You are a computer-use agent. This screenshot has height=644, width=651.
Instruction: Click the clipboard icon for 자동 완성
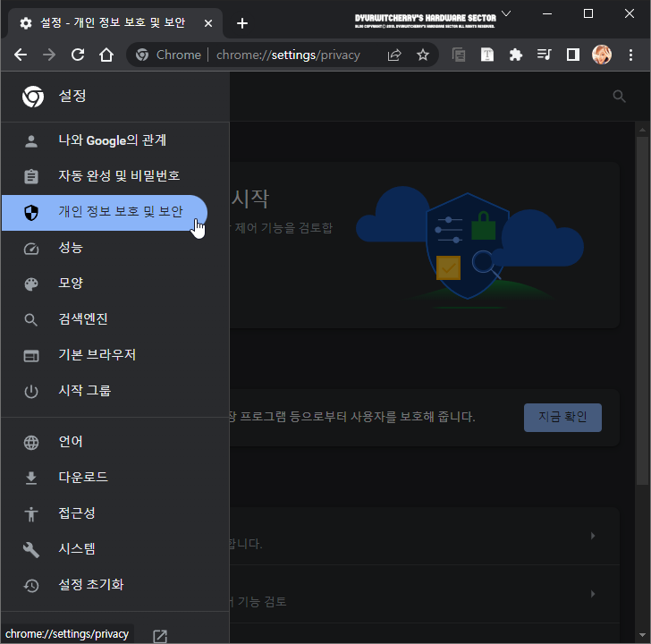[x=31, y=176]
